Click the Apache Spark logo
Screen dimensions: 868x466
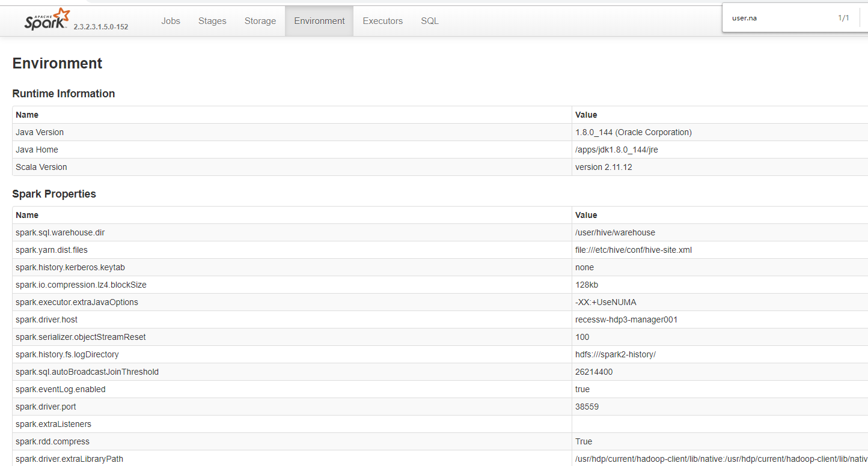click(47, 19)
